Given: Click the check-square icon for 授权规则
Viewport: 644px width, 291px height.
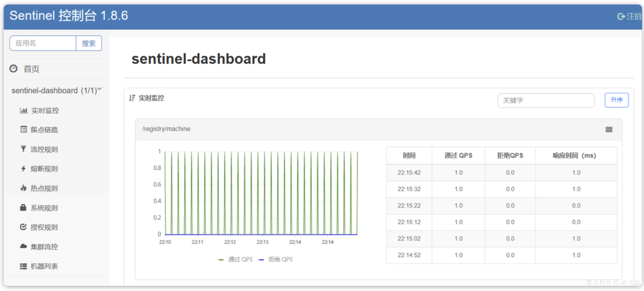Looking at the screenshot, I should (x=23, y=227).
